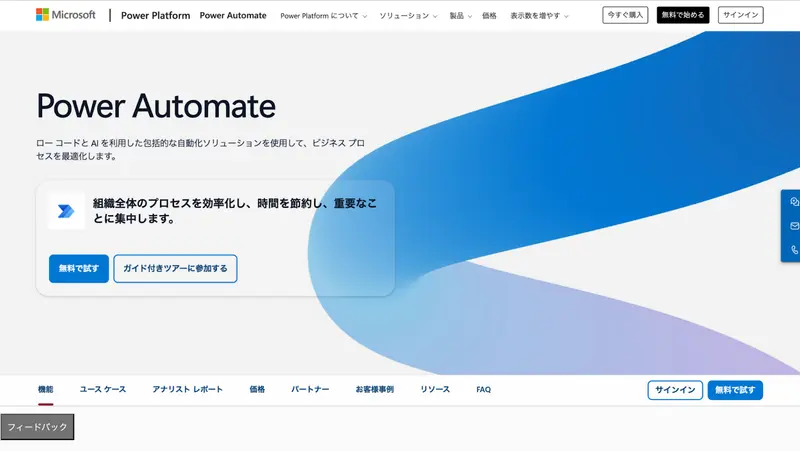Open the Power Automate link in header

(233, 15)
